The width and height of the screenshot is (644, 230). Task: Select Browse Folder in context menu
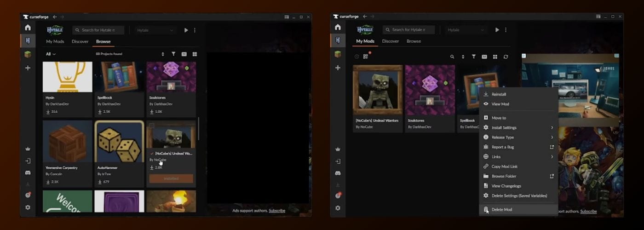pos(518,176)
